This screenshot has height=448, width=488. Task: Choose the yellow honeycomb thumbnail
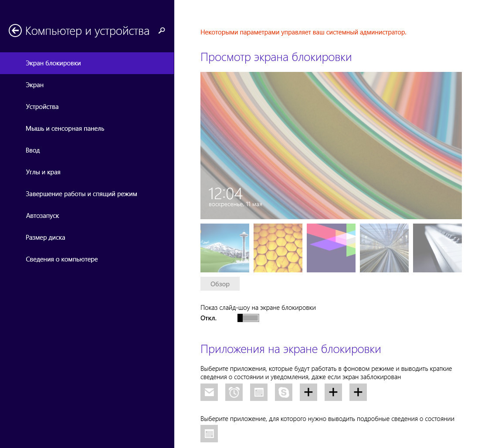tap(278, 248)
